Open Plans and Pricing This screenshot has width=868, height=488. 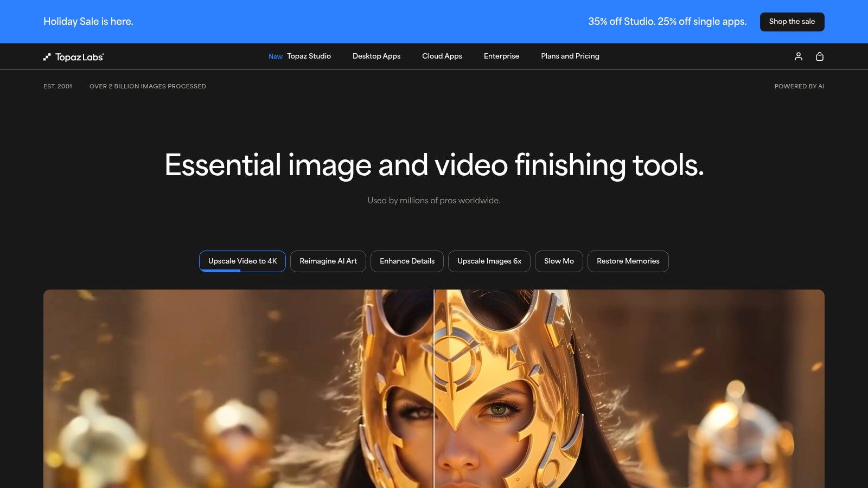pyautogui.click(x=570, y=56)
